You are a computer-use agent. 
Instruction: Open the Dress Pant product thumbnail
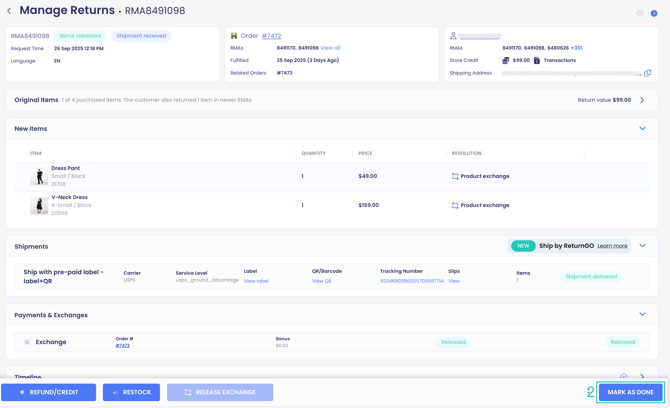39,176
